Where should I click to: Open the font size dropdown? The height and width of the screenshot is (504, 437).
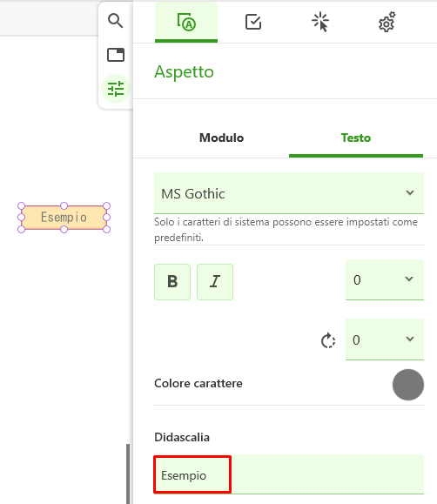(385, 280)
